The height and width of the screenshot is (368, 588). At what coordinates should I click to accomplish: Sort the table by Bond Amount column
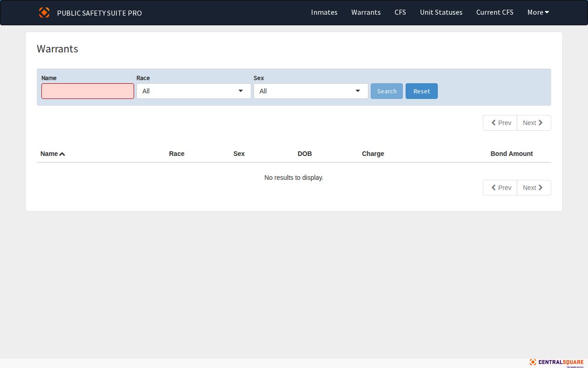coord(512,154)
